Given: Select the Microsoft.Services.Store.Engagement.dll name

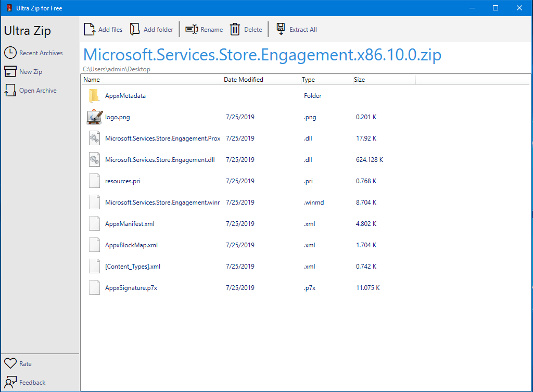Looking at the screenshot, I should (160, 160).
